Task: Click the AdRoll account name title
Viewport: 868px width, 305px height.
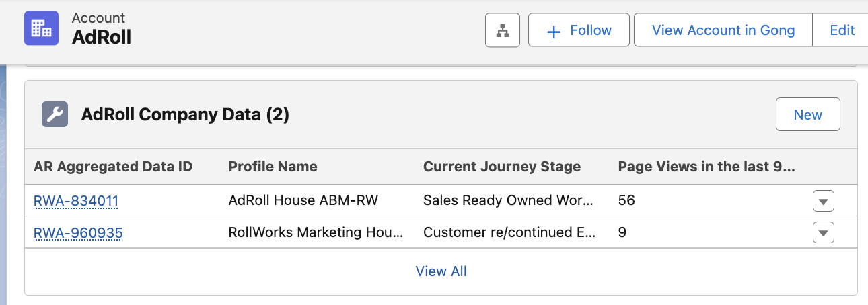Action: pyautogui.click(x=102, y=38)
